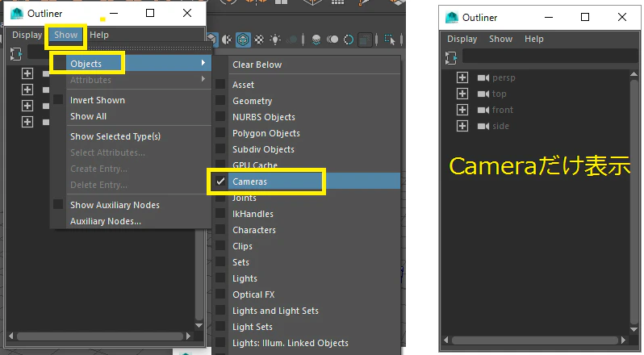The width and height of the screenshot is (644, 355).
Task: Toggle depth of field icon
Action: tap(364, 40)
